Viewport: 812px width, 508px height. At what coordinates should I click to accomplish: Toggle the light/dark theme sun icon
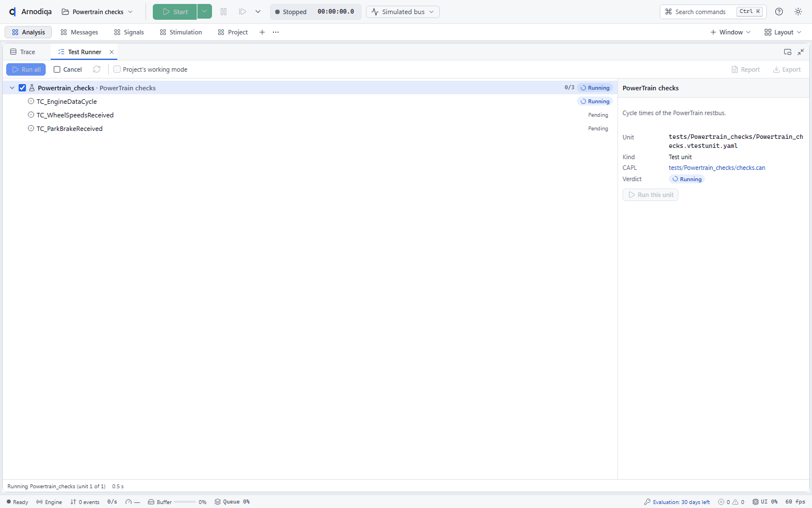798,12
